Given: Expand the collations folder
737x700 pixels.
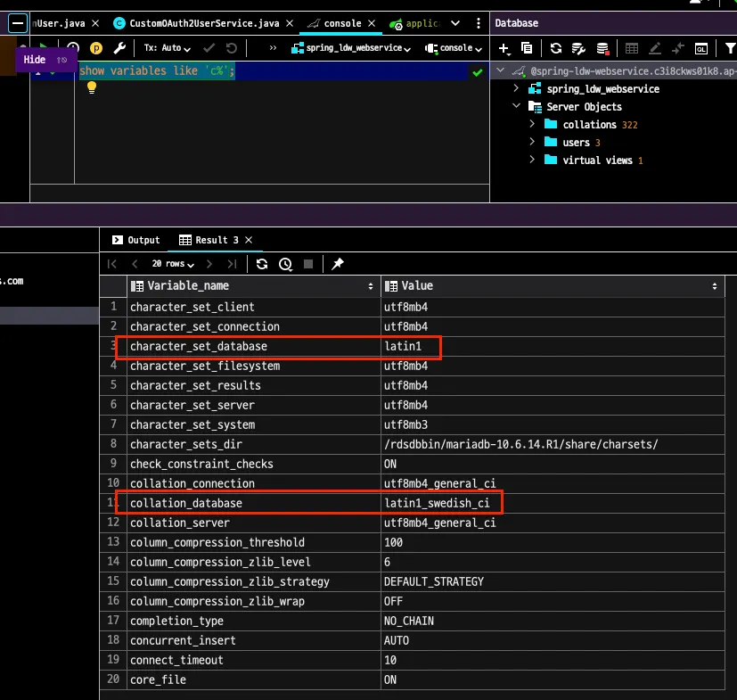Looking at the screenshot, I should (532, 125).
